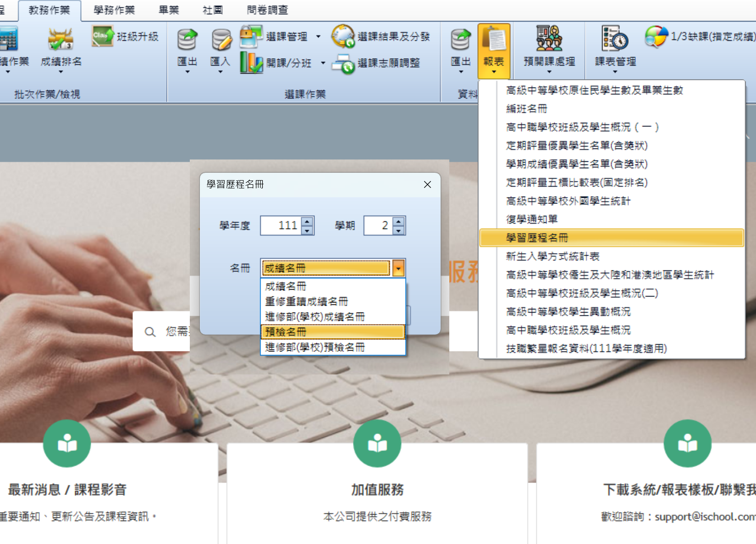
Task: Choose 定期評量五標比較表(固定排名) report
Action: (612, 182)
